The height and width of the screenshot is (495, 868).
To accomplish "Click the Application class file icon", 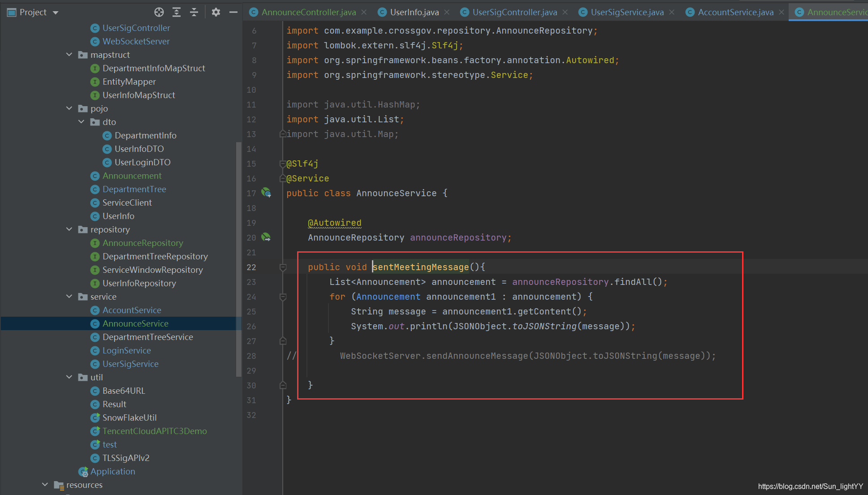I will coord(83,472).
